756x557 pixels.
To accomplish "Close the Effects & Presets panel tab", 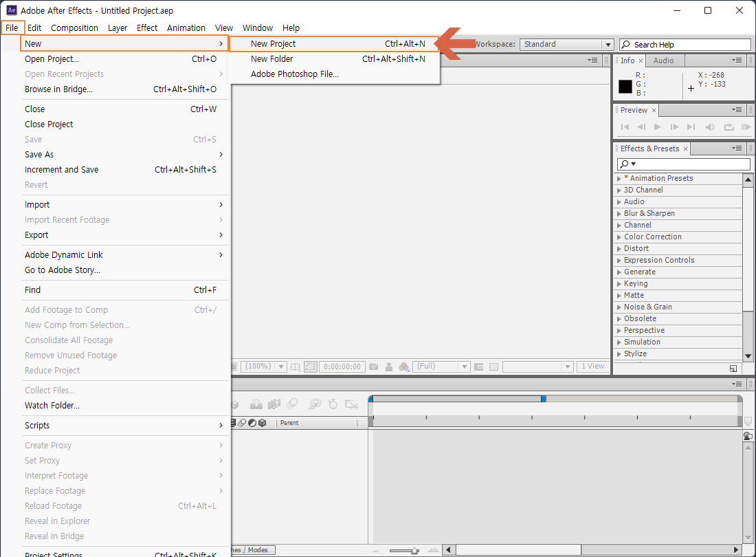I will (685, 149).
